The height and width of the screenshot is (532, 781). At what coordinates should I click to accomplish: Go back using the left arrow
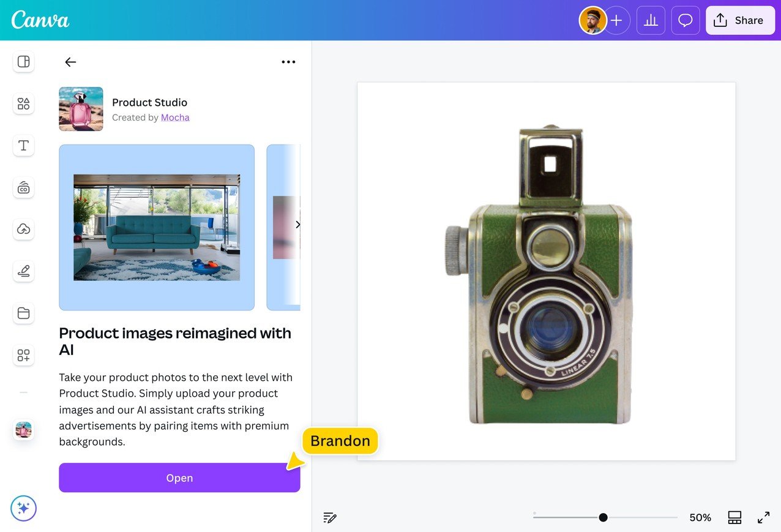[70, 62]
